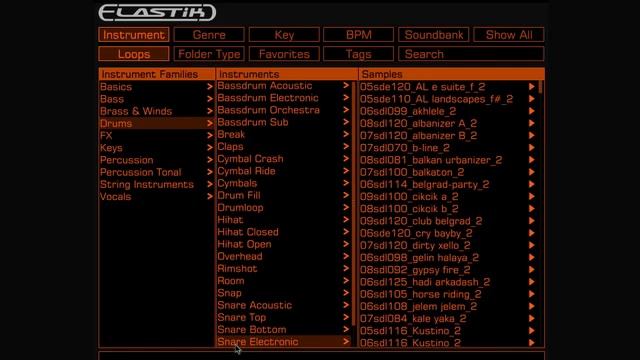The width and height of the screenshot is (640, 360).
Task: Play sample 06sdl098_gelin halaya_2
Action: coord(531,258)
